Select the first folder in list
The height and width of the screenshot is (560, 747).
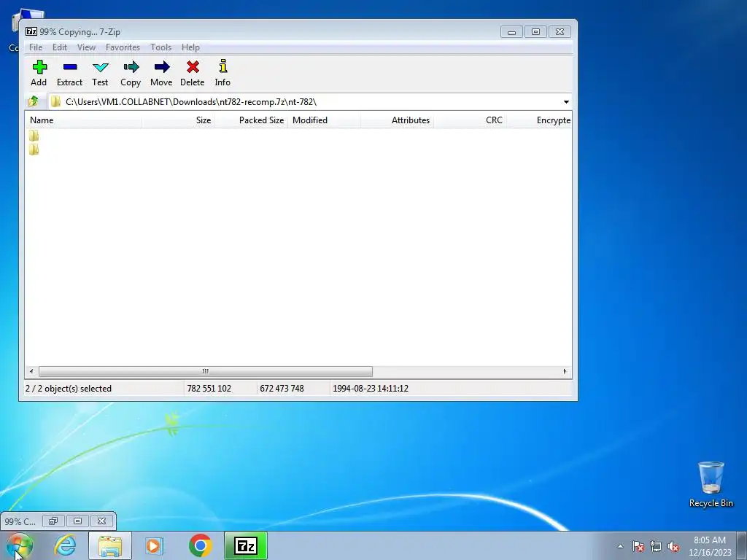(34, 135)
